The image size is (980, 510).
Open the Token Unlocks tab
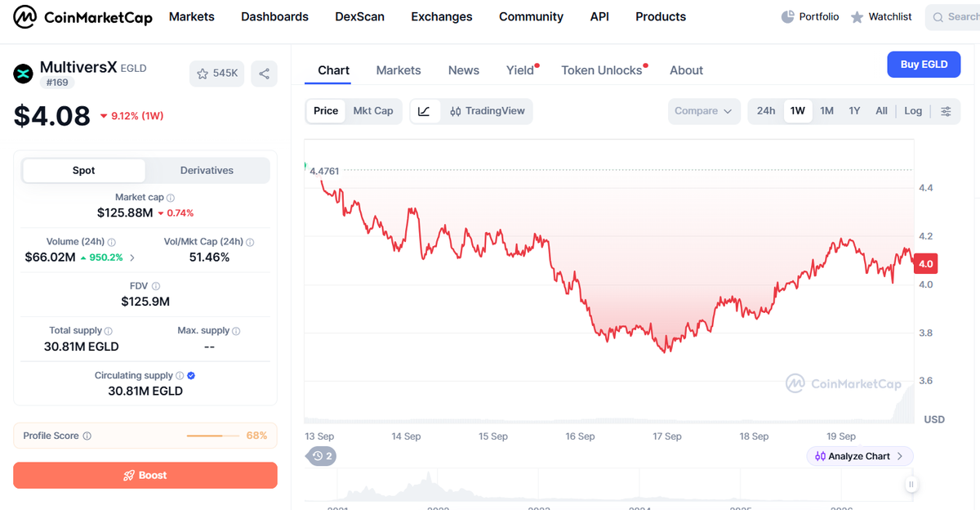(x=602, y=70)
